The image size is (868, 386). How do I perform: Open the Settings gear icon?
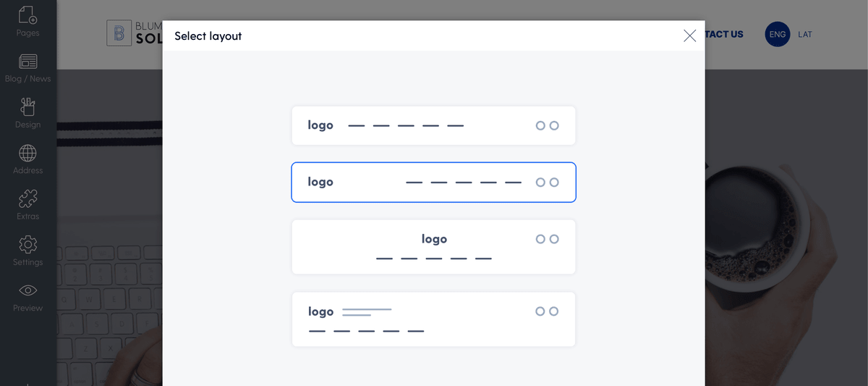pos(27,244)
